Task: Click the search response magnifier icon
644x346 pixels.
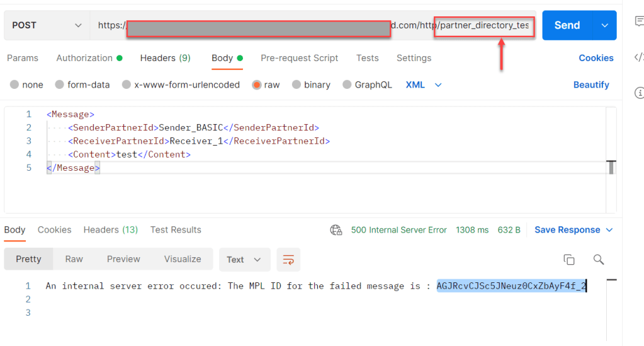Action: click(x=599, y=260)
